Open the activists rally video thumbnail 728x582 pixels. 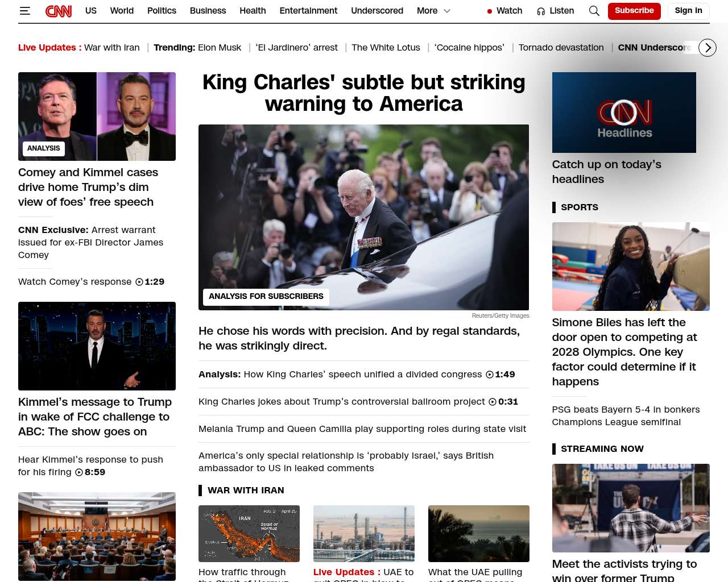point(631,508)
